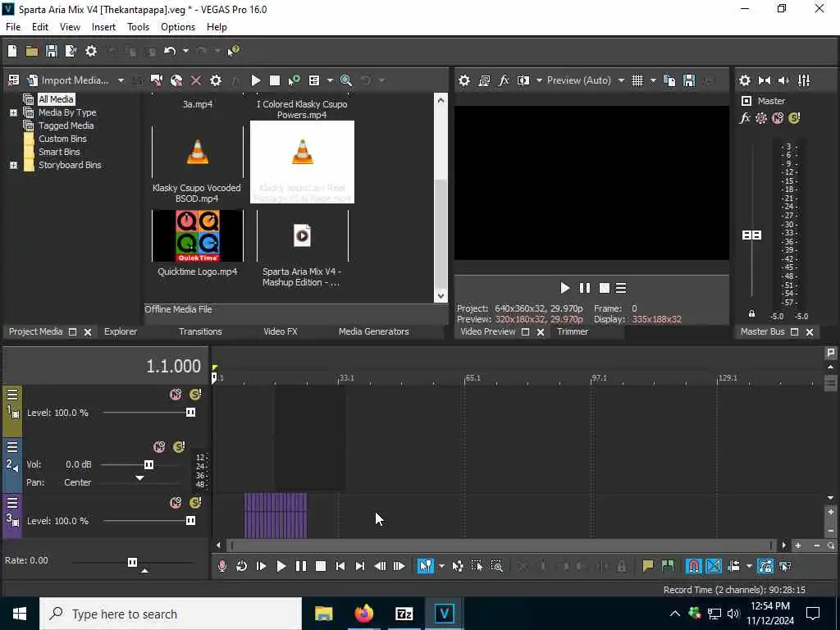This screenshot has width=840, height=630.
Task: Open Master FX icon
Action: pyautogui.click(x=745, y=118)
